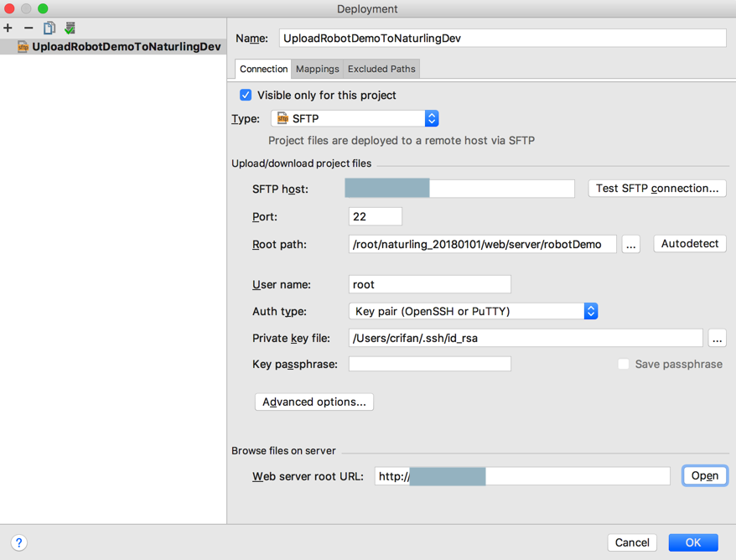
Task: Browse root path with ellipsis button
Action: coord(631,244)
